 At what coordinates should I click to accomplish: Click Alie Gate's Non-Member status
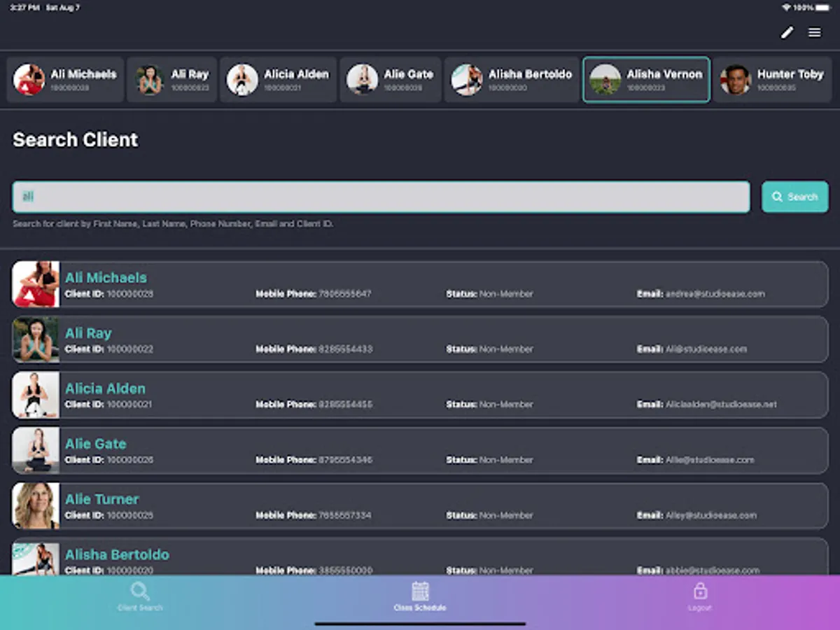(506, 460)
